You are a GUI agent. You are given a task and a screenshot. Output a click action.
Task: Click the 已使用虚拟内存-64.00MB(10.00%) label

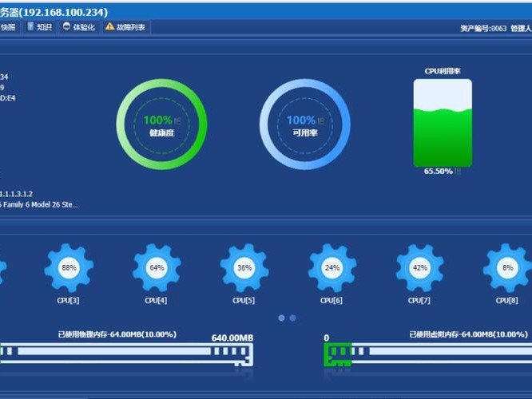tap(469, 334)
